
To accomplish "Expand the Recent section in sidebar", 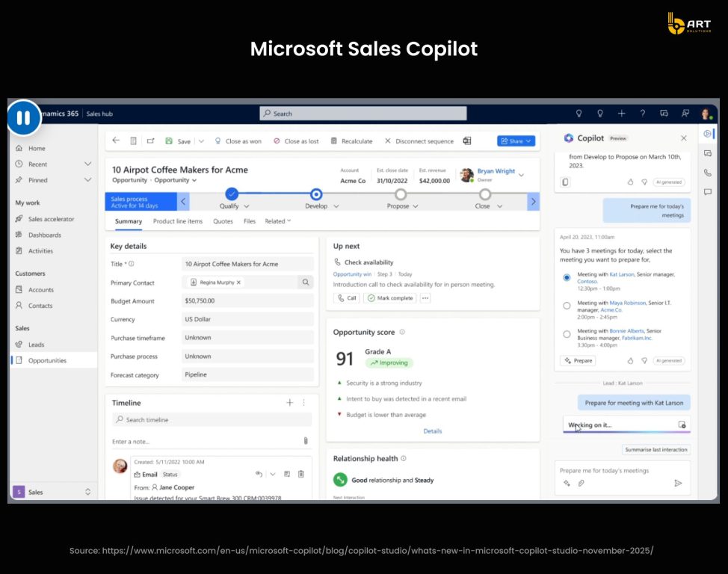I will (87, 164).
